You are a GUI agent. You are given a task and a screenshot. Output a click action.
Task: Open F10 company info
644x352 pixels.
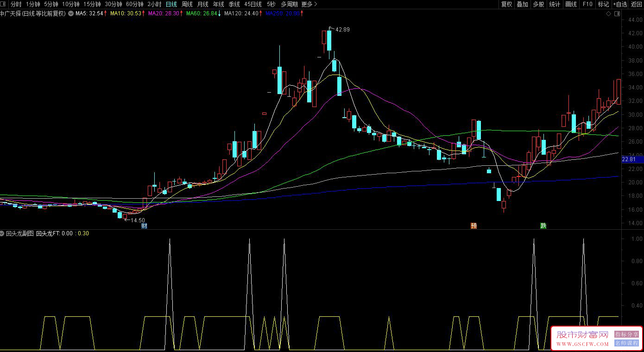click(587, 4)
